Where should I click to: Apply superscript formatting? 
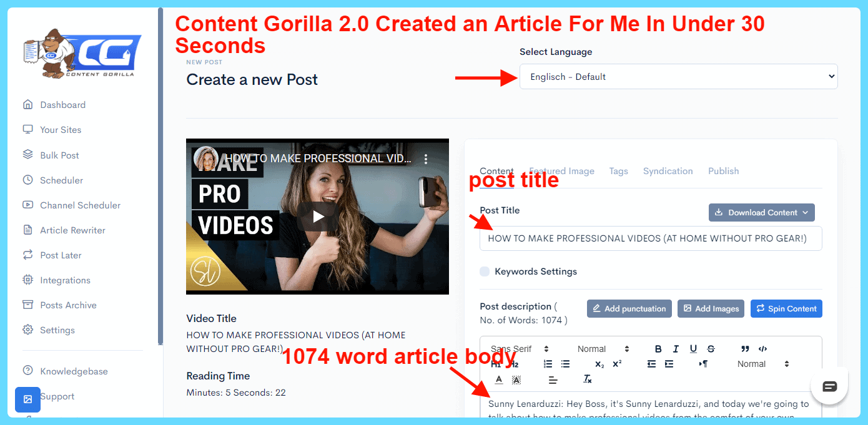[617, 364]
